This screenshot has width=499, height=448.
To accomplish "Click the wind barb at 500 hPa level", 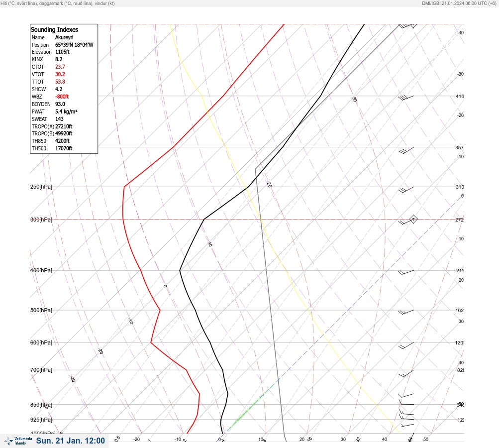I will point(406,312).
